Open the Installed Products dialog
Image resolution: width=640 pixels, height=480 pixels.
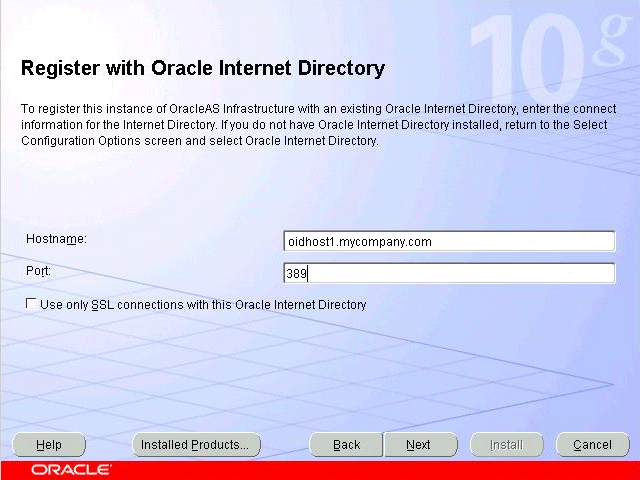196,444
